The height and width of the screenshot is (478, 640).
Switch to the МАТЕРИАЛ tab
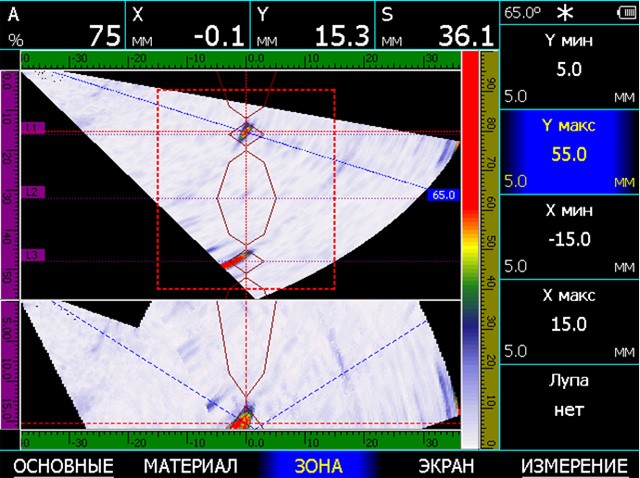tap(190, 466)
